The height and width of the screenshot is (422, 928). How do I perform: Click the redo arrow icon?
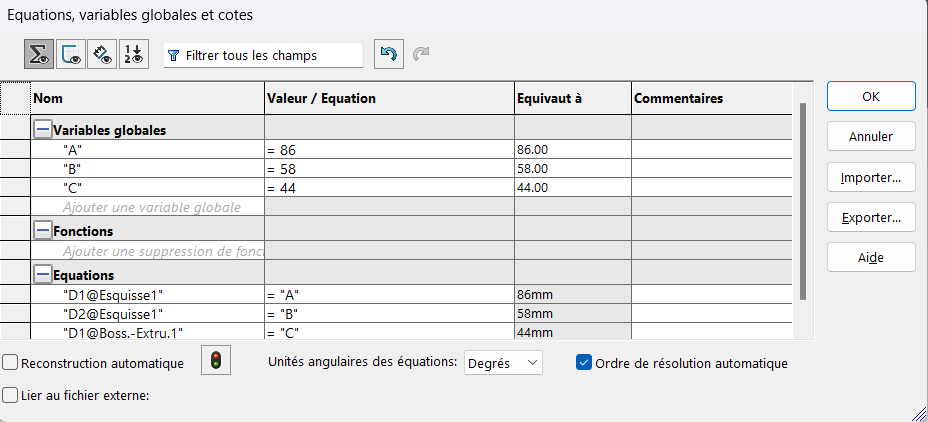[421, 55]
